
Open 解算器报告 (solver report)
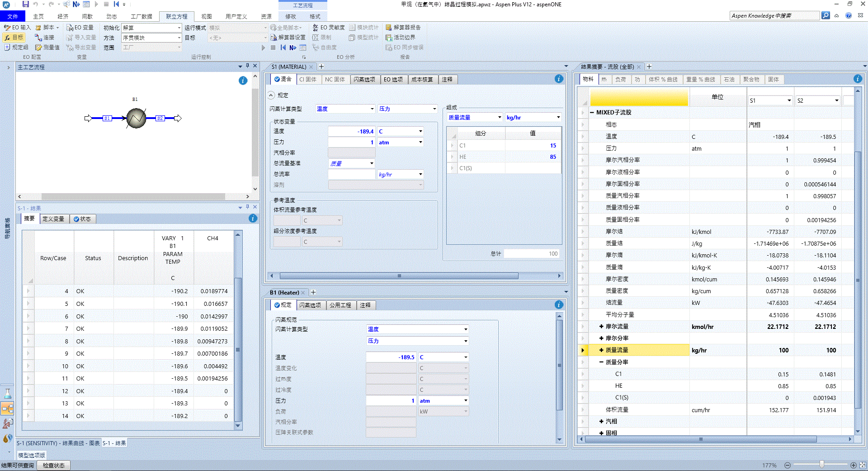pos(403,28)
